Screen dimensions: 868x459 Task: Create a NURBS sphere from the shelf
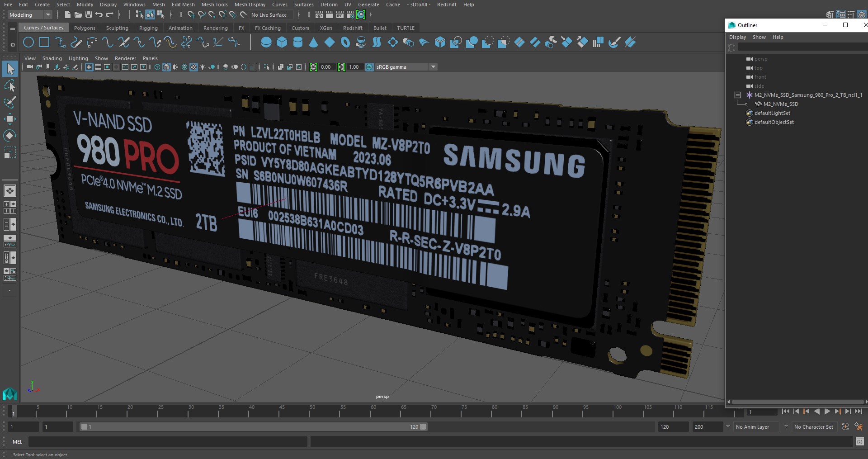(x=266, y=43)
